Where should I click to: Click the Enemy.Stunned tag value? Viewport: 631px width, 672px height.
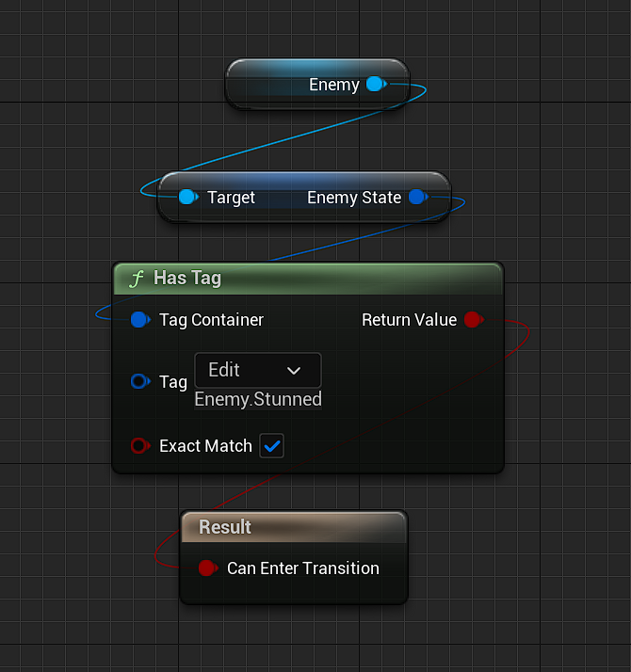coord(258,399)
